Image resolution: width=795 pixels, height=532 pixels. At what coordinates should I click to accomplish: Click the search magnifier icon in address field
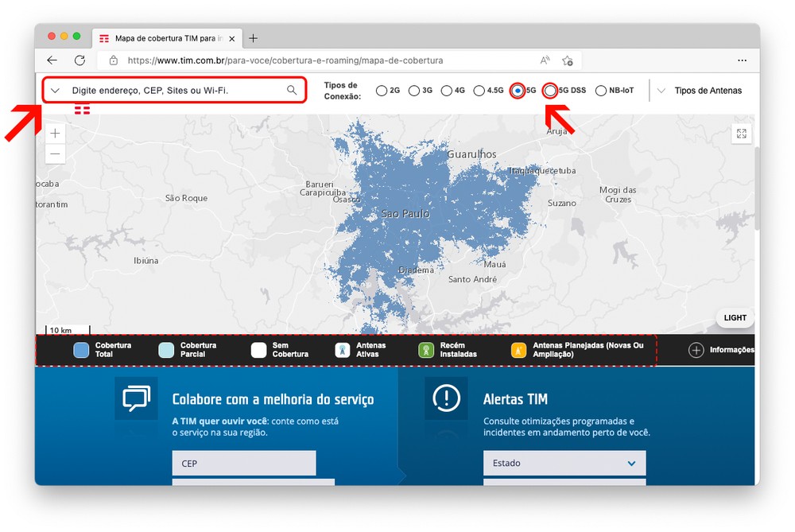pyautogui.click(x=292, y=91)
